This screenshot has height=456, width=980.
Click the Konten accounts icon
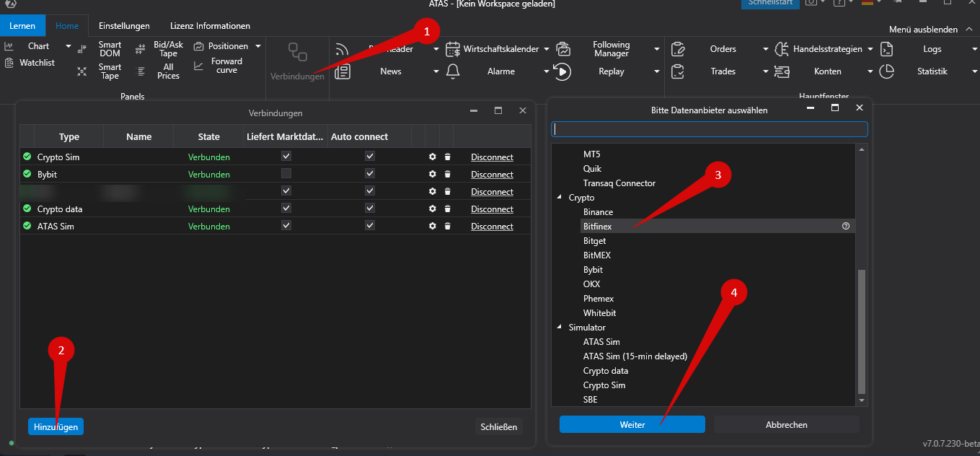point(782,71)
